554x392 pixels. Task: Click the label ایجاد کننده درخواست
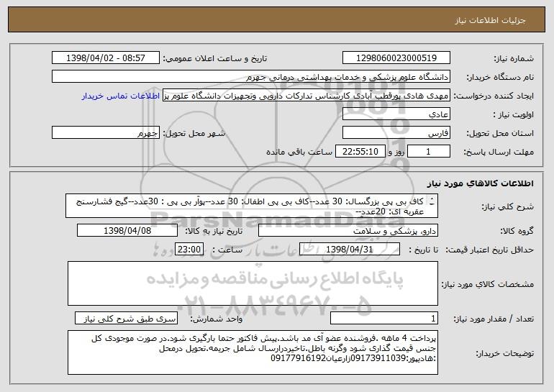click(494, 96)
